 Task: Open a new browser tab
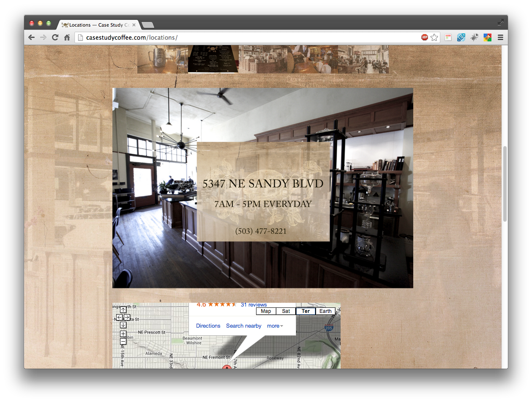(147, 25)
